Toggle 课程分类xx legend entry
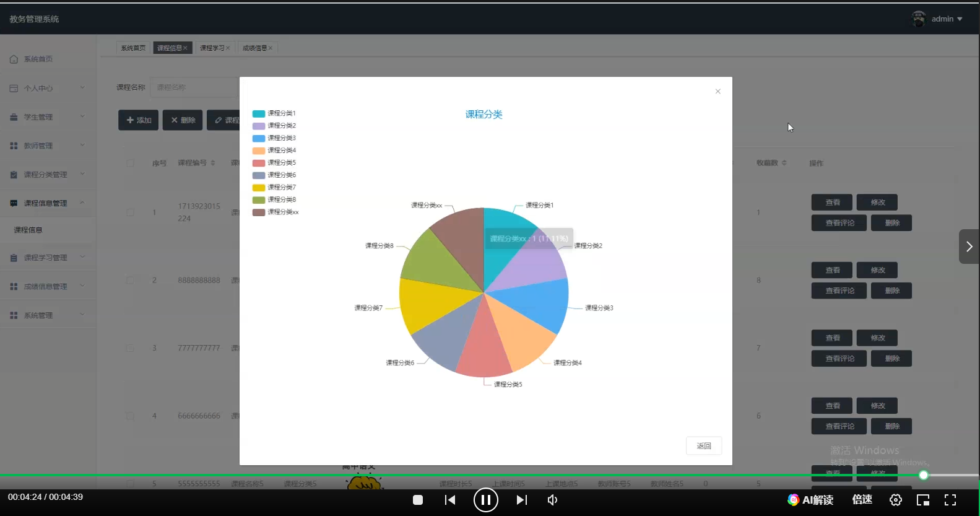980x516 pixels. click(275, 212)
